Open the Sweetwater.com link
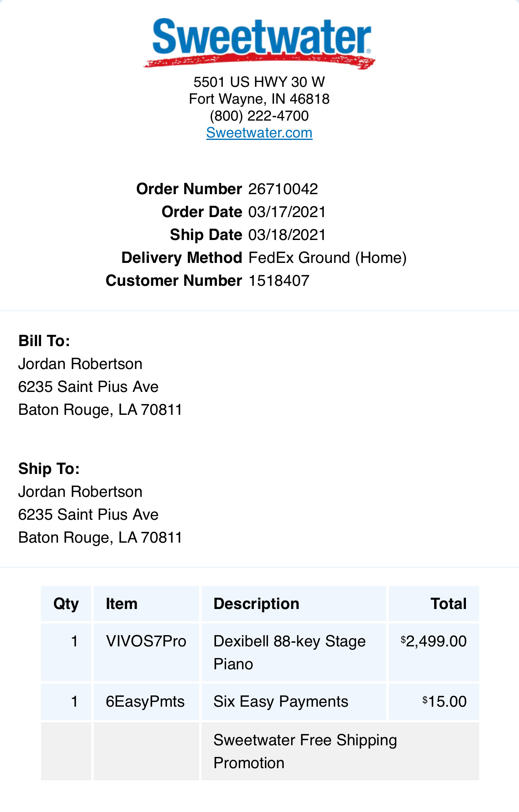Screen dimensions: 519x812 (259, 133)
